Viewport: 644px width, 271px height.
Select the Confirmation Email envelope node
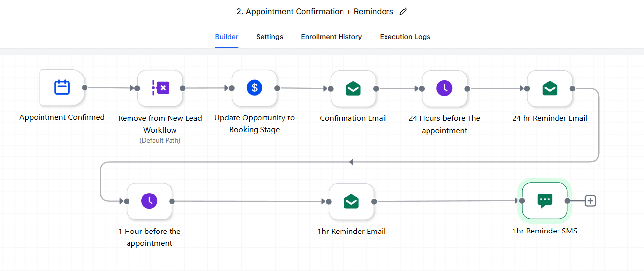(x=353, y=89)
